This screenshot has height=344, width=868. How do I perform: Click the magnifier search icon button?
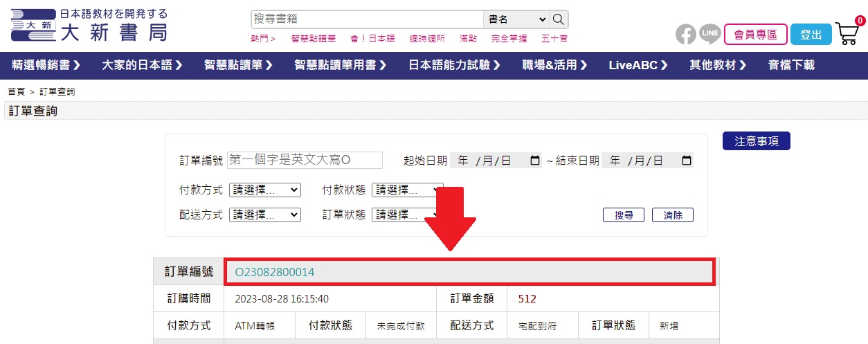559,19
